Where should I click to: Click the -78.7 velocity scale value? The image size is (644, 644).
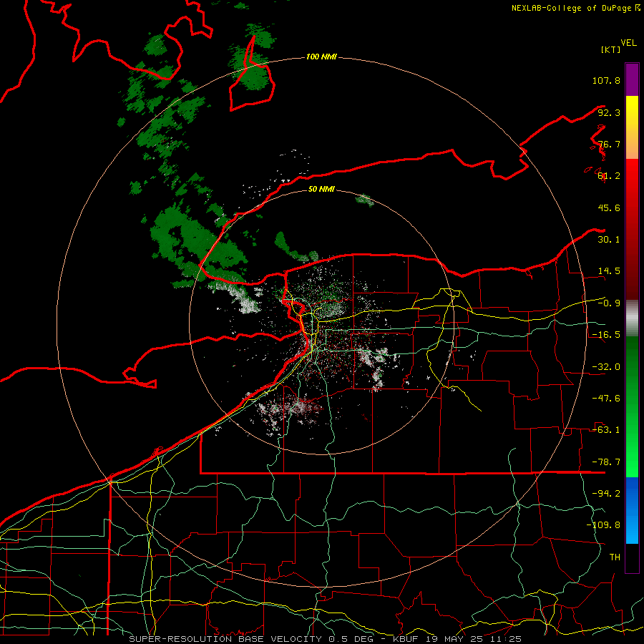click(x=606, y=462)
